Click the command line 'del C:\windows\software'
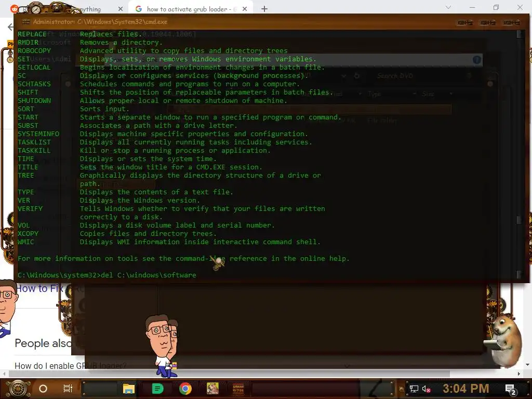Screen dimensions: 532x399 click(149, 275)
